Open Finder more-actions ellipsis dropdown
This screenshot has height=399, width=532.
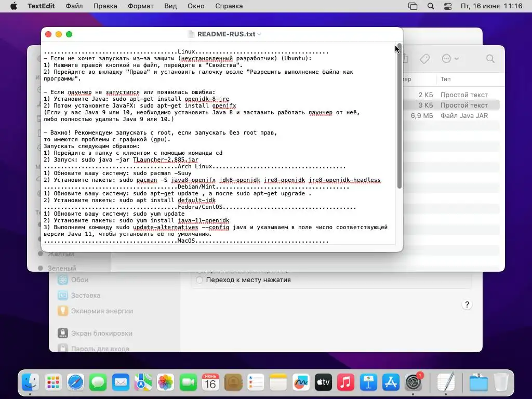coord(450,59)
